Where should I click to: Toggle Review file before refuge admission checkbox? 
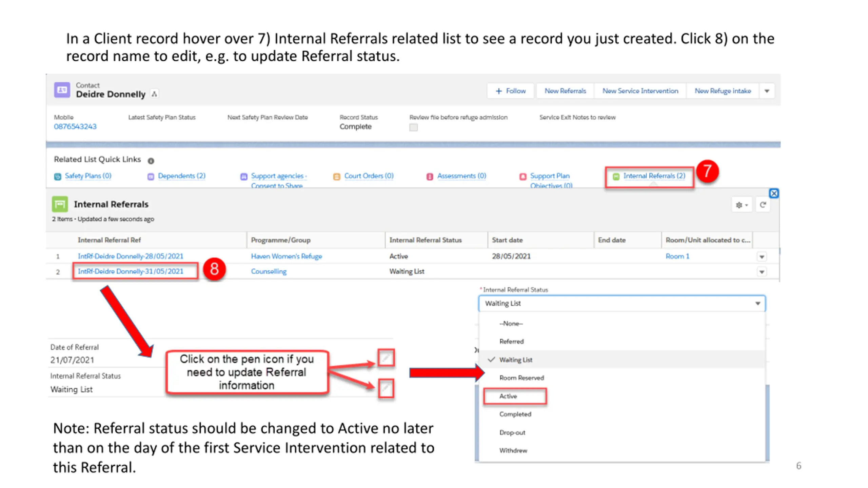click(x=413, y=127)
